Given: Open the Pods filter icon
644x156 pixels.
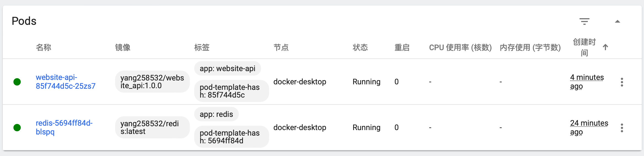Looking at the screenshot, I should 584,21.
